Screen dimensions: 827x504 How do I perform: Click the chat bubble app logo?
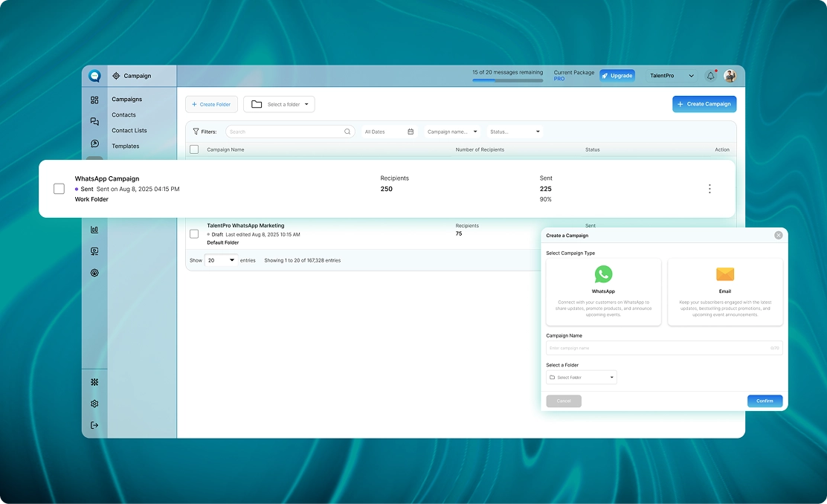point(94,76)
